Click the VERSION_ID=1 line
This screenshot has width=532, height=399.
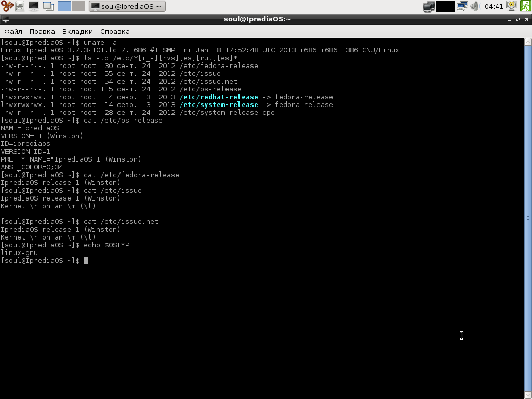coord(25,152)
